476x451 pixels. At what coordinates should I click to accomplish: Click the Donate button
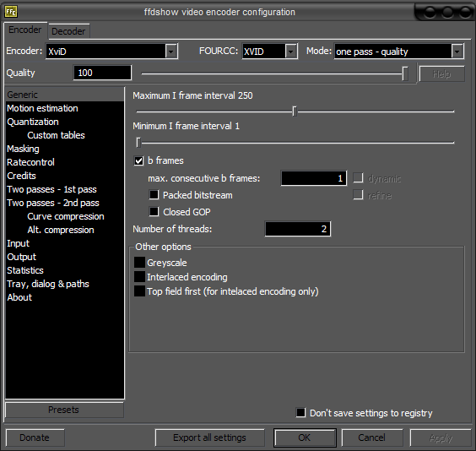click(35, 437)
